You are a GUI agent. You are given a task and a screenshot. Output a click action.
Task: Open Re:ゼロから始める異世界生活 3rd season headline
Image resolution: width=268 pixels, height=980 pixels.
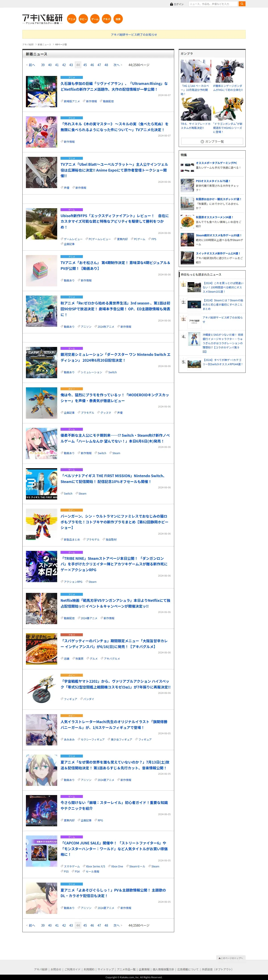[x=115, y=309]
